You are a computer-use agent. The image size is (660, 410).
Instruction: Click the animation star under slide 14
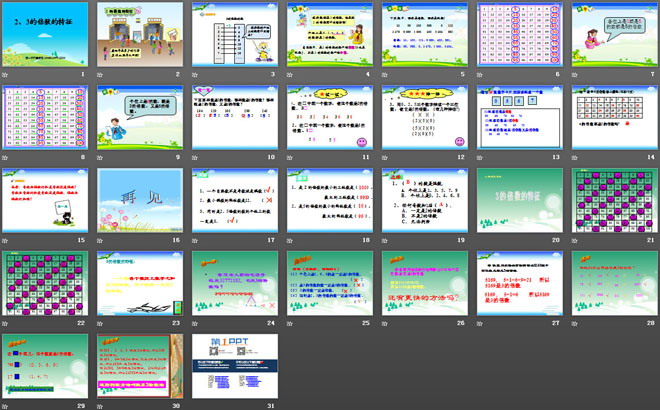[575, 158]
